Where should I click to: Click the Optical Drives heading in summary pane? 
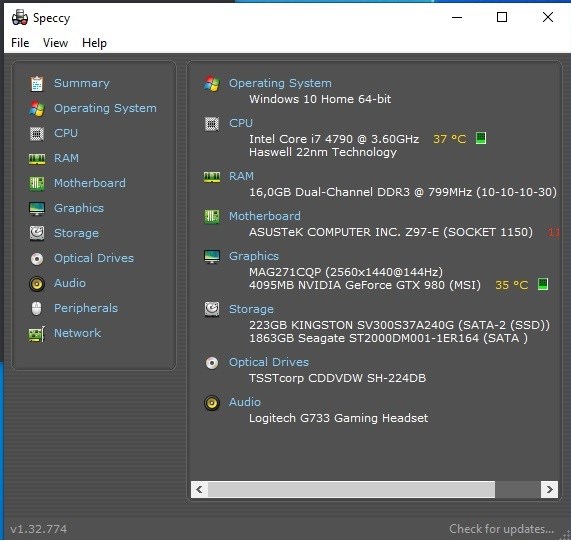coord(269,362)
